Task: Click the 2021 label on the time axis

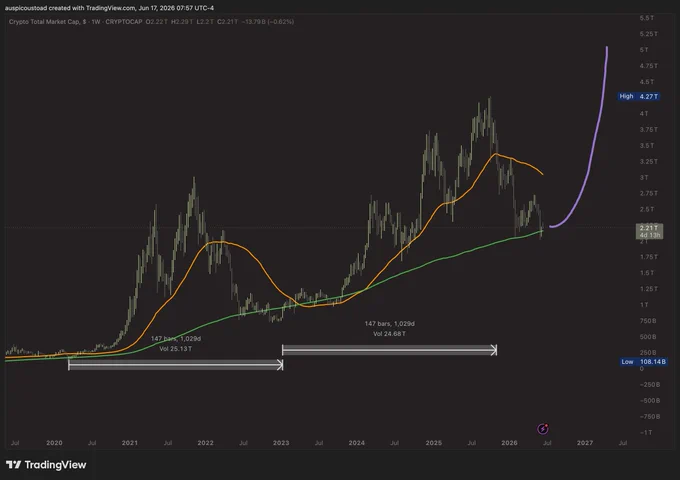Action: 130,443
